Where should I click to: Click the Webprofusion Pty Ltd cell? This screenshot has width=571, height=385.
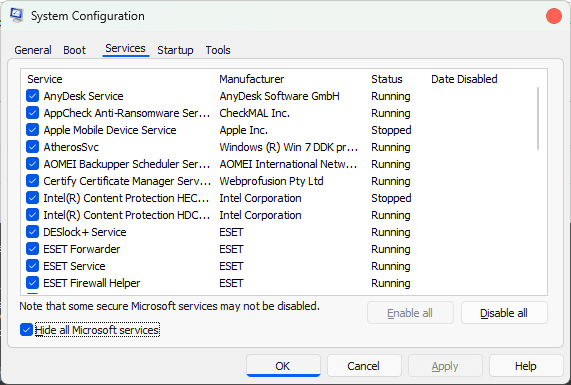click(x=271, y=181)
